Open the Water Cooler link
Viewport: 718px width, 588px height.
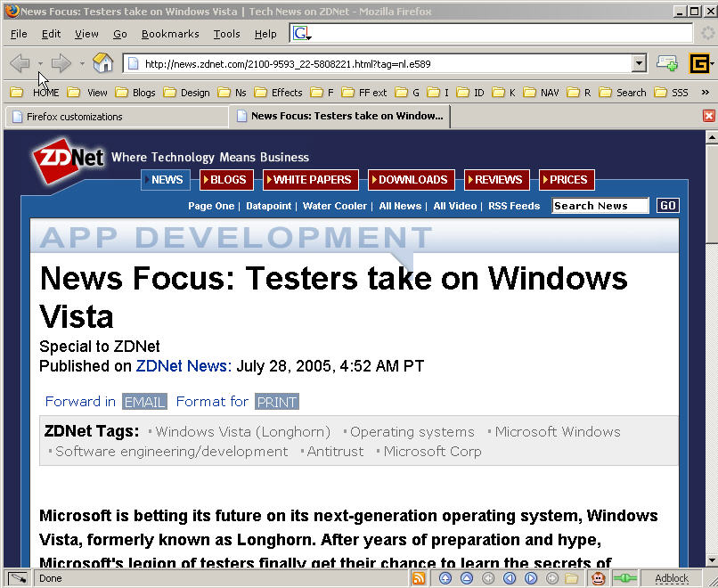(335, 206)
